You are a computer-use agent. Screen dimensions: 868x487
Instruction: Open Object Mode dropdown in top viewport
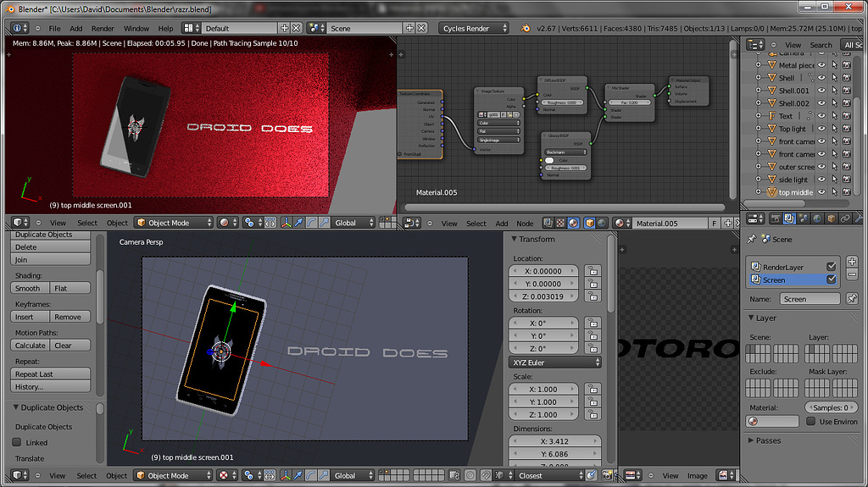(174, 223)
